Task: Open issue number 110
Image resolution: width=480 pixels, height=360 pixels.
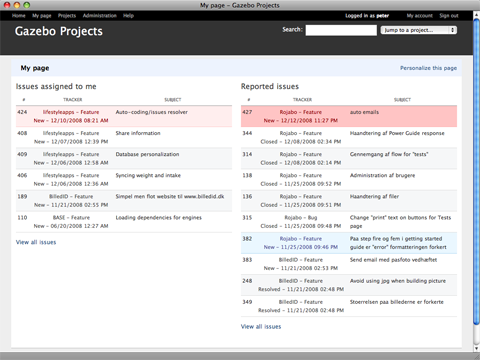Action: (x=22, y=217)
